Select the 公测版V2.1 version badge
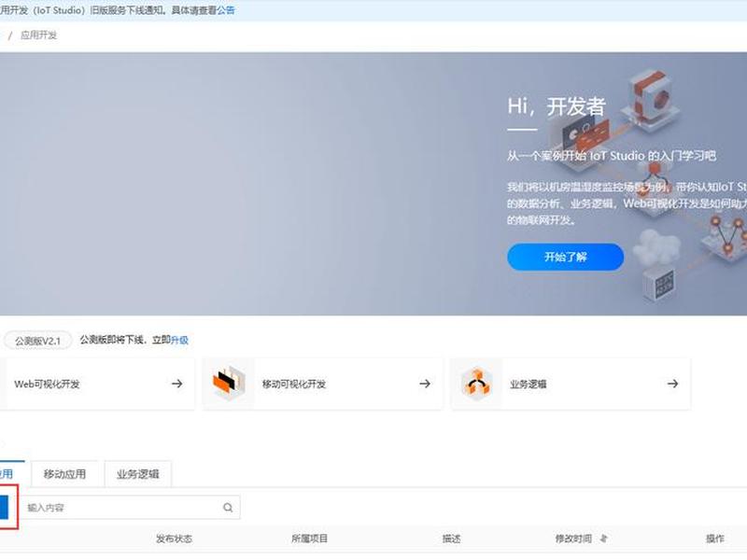The width and height of the screenshot is (747, 560). (x=37, y=341)
